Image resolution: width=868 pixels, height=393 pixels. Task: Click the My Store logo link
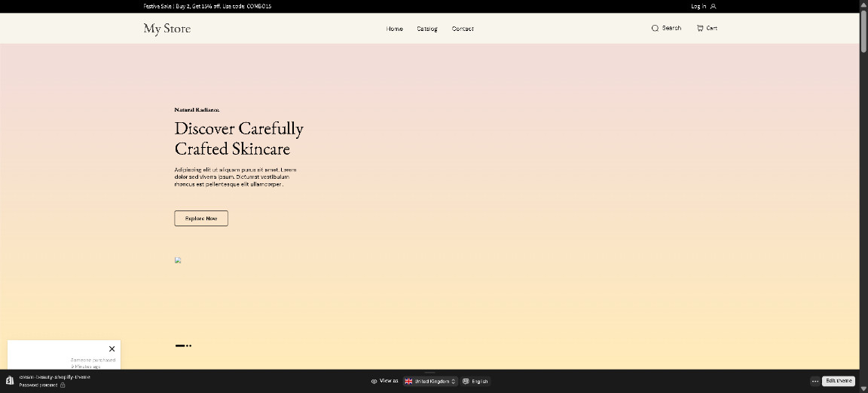point(167,29)
